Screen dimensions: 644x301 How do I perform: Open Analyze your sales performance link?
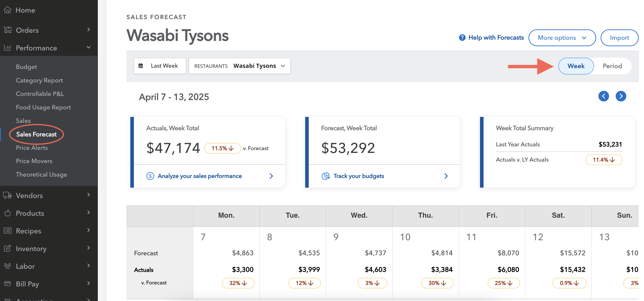pyautogui.click(x=200, y=176)
